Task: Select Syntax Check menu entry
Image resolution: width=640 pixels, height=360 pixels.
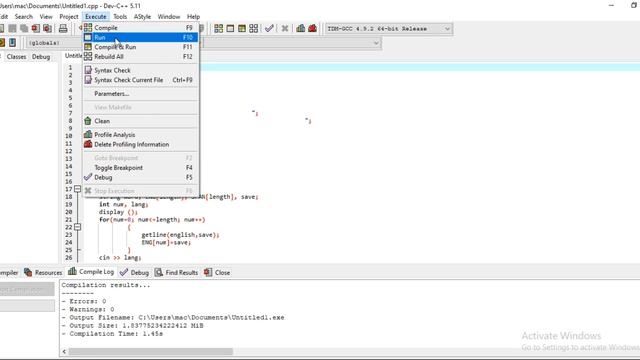Action: coord(141,70)
